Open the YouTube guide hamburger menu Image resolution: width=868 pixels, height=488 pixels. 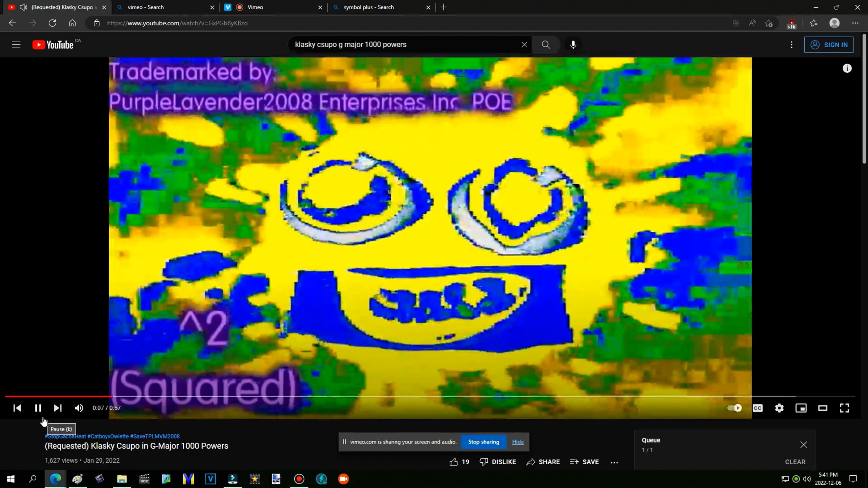[x=16, y=44]
